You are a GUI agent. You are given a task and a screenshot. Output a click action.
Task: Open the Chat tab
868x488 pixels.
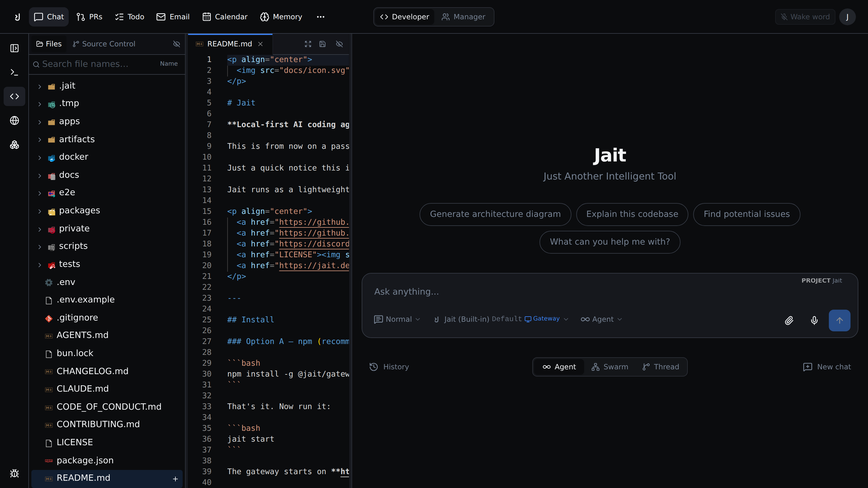49,17
